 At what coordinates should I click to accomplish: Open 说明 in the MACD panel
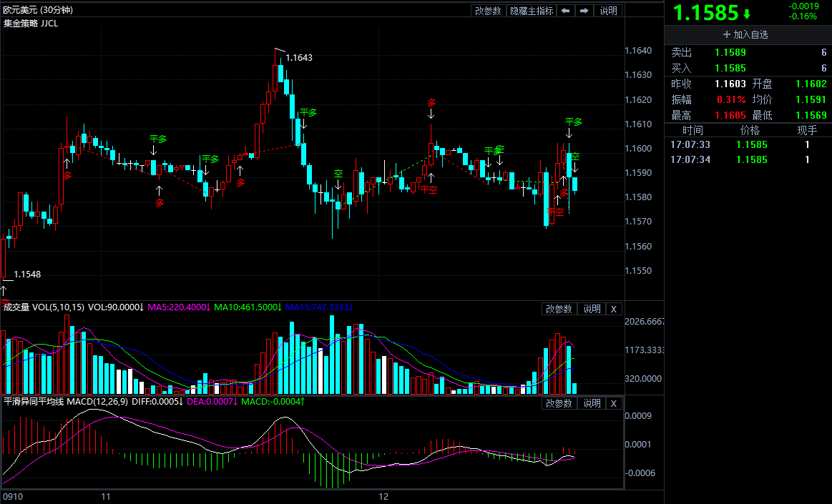592,403
